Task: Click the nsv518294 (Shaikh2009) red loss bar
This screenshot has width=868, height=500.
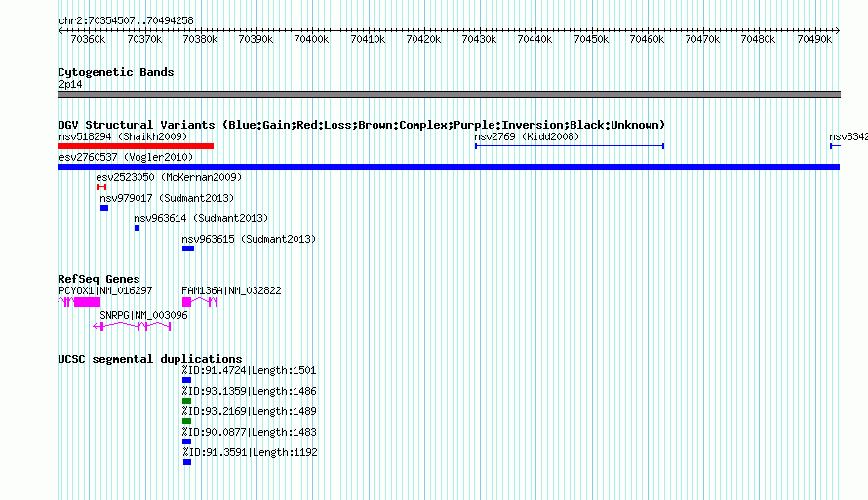Action: (x=136, y=146)
